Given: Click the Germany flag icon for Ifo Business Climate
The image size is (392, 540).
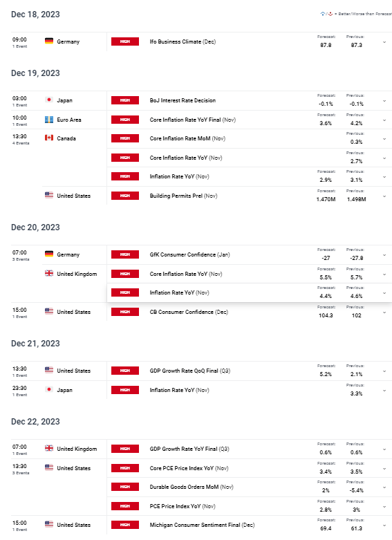Looking at the screenshot, I should coord(49,41).
